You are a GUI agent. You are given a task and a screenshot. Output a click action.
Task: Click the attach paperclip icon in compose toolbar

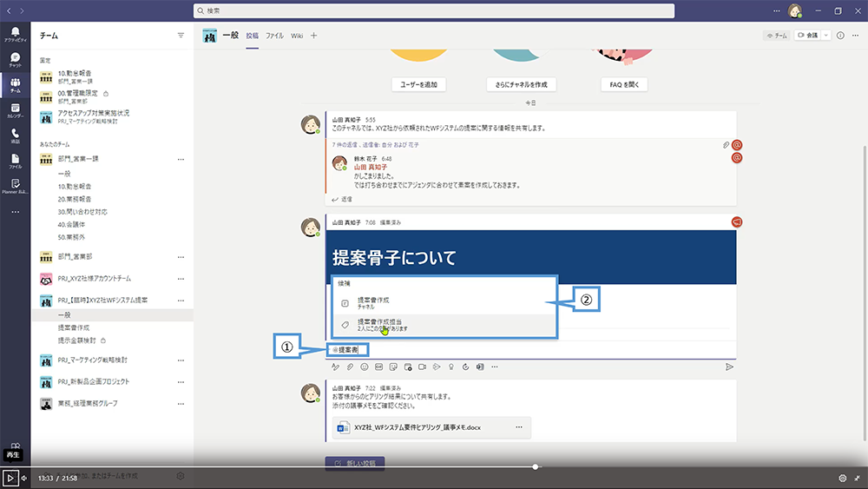point(350,367)
